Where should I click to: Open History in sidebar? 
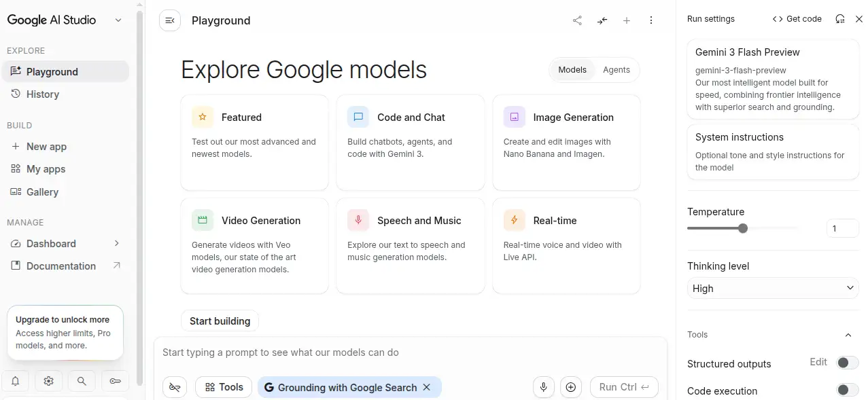[x=65, y=94]
